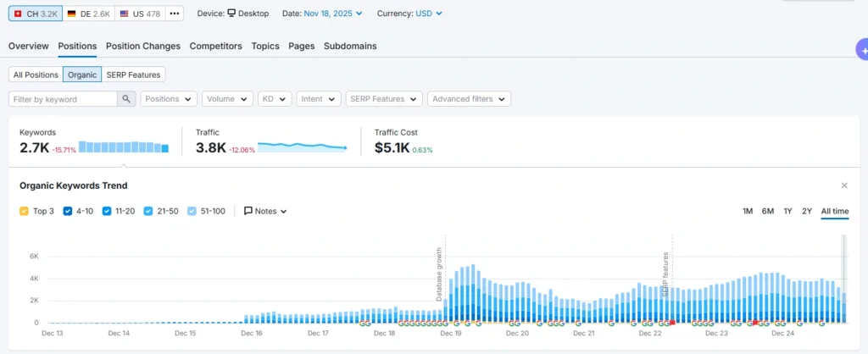
Task: Toggle the Top 3 checkbox
Action: (24, 211)
